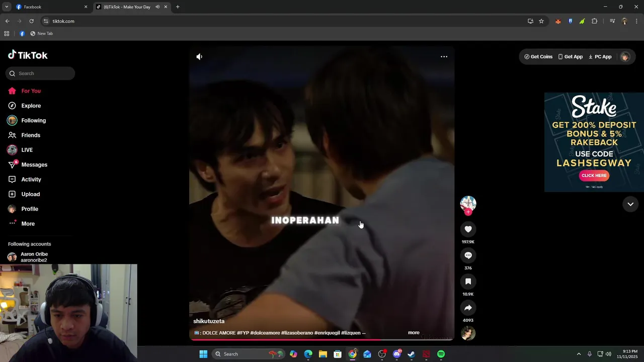
Task: Share the video with the arrow icon
Action: coord(468,308)
